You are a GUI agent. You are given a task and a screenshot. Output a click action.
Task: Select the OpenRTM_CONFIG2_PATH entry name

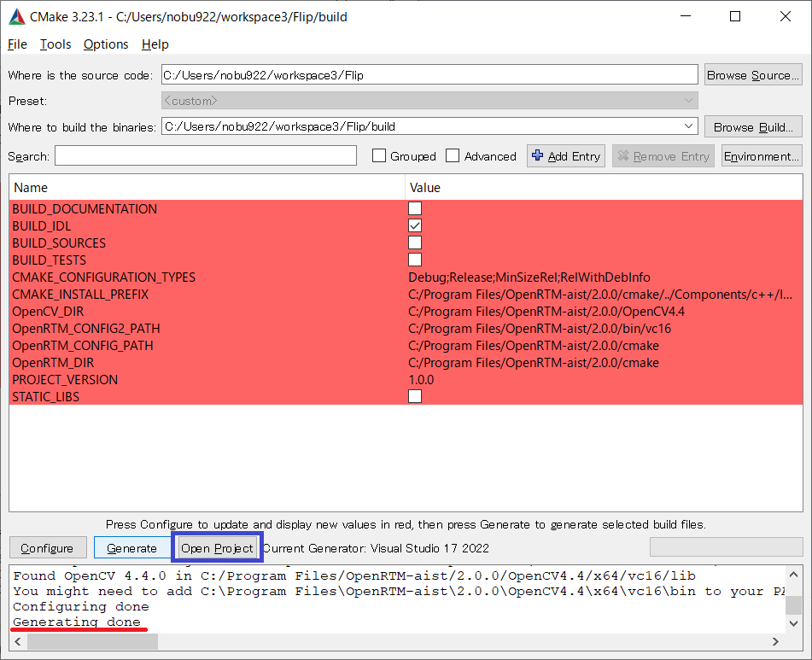[86, 328]
